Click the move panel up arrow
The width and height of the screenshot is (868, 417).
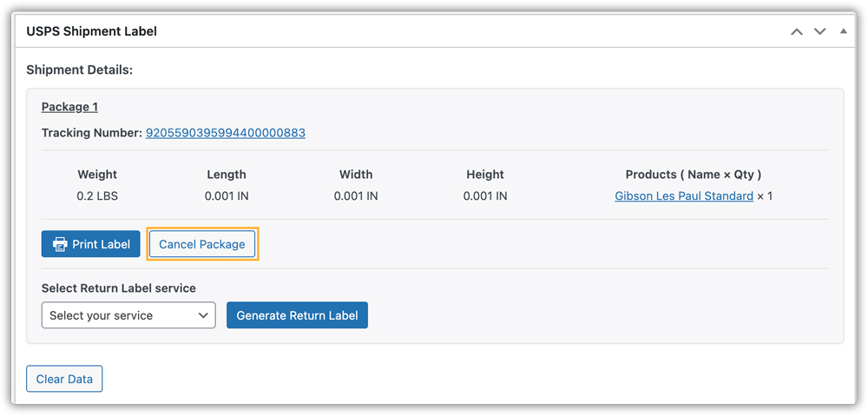point(796,31)
